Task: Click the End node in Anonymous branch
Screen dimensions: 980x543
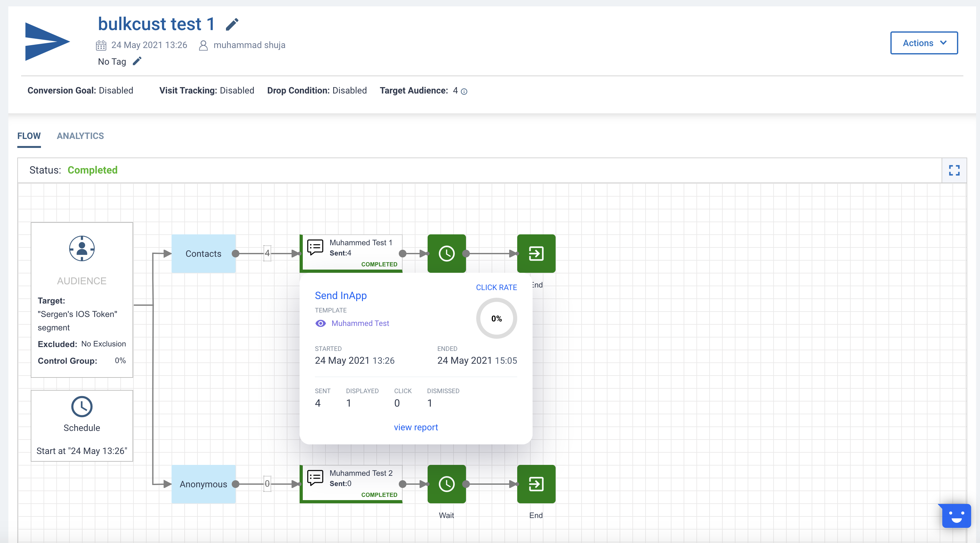Action: [x=536, y=484]
